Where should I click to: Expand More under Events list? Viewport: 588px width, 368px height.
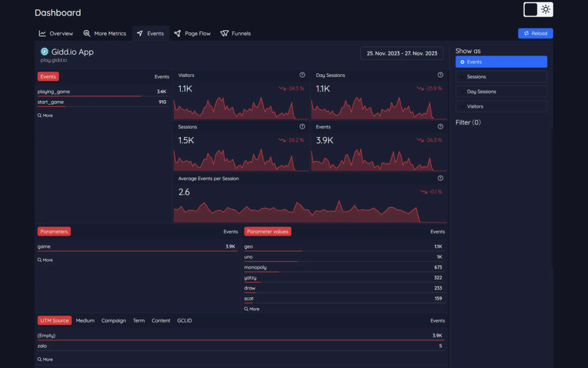45,115
